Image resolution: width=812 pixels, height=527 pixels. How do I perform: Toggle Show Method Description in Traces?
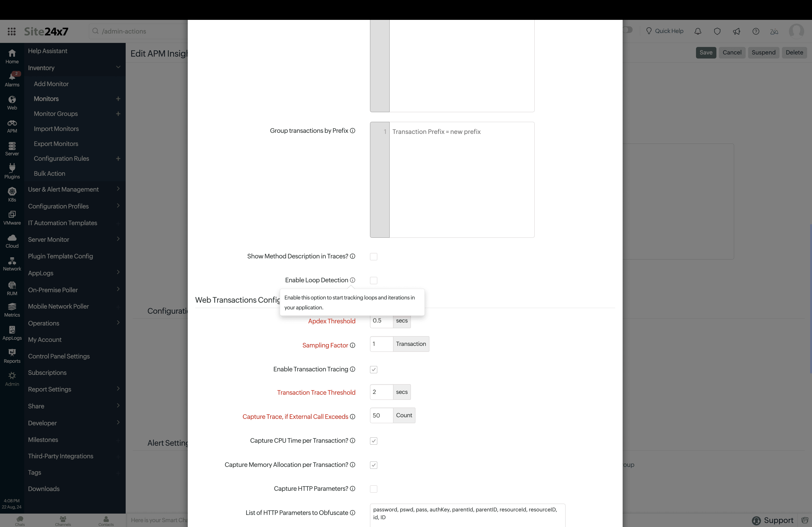pos(374,256)
